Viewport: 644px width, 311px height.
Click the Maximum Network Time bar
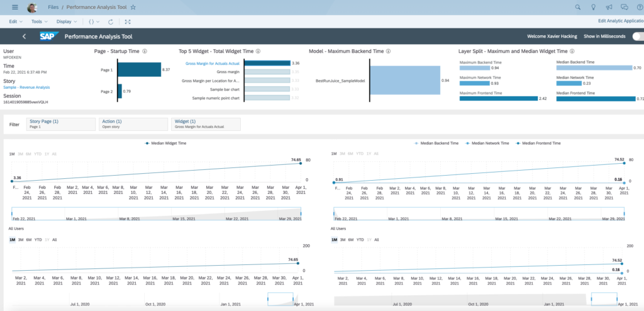click(x=474, y=83)
